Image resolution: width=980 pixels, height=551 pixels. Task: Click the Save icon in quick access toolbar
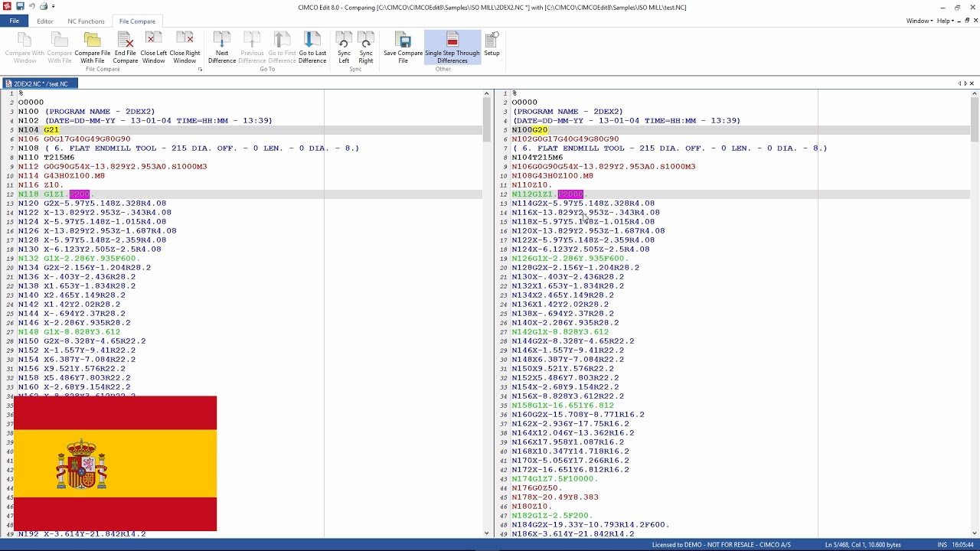pos(21,7)
